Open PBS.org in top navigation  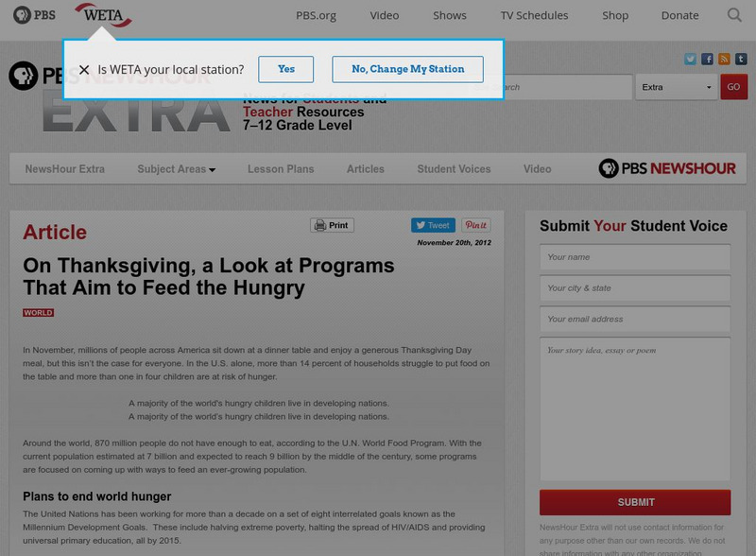pos(317,15)
